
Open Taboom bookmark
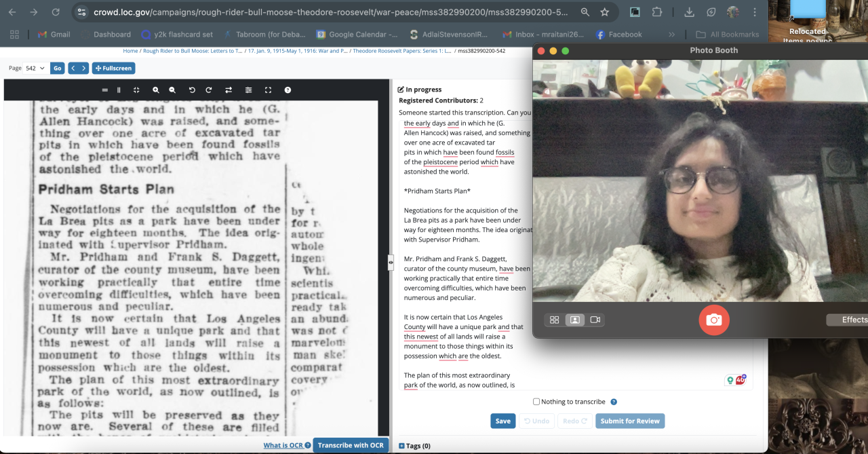coord(264,35)
